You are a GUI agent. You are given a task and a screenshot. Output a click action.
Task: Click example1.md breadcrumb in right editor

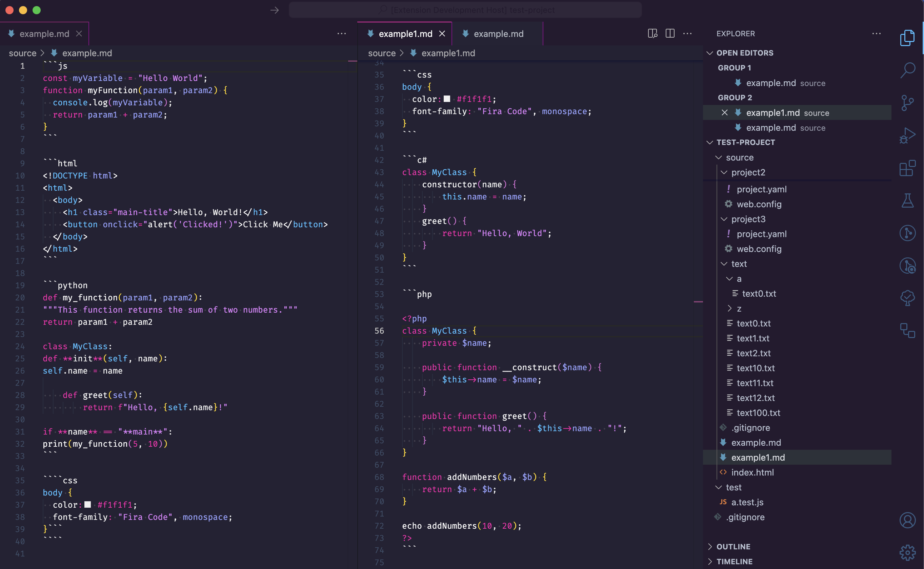pos(448,53)
